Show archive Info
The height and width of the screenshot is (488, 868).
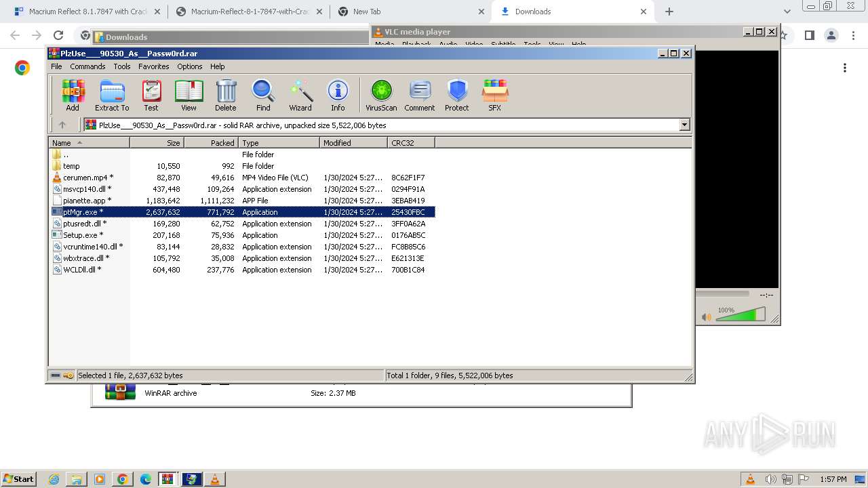pos(338,95)
